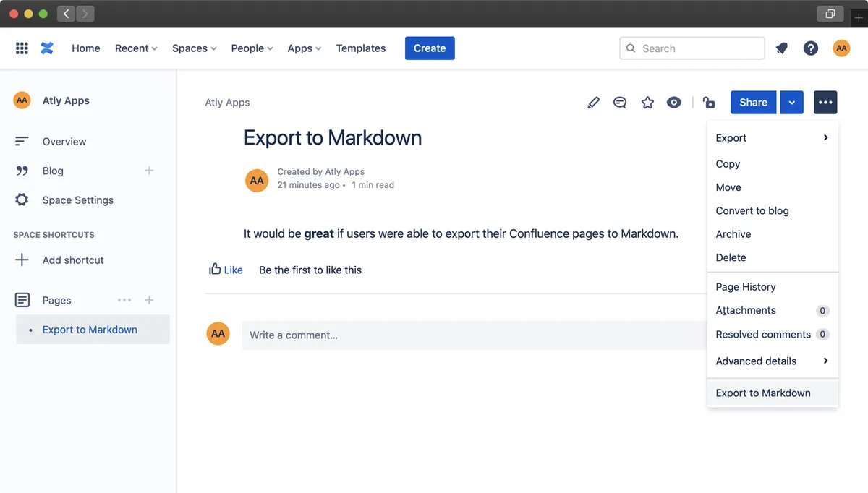Click the SPACE SHORTCUTS heading
This screenshot has width=868, height=493.
(x=54, y=235)
